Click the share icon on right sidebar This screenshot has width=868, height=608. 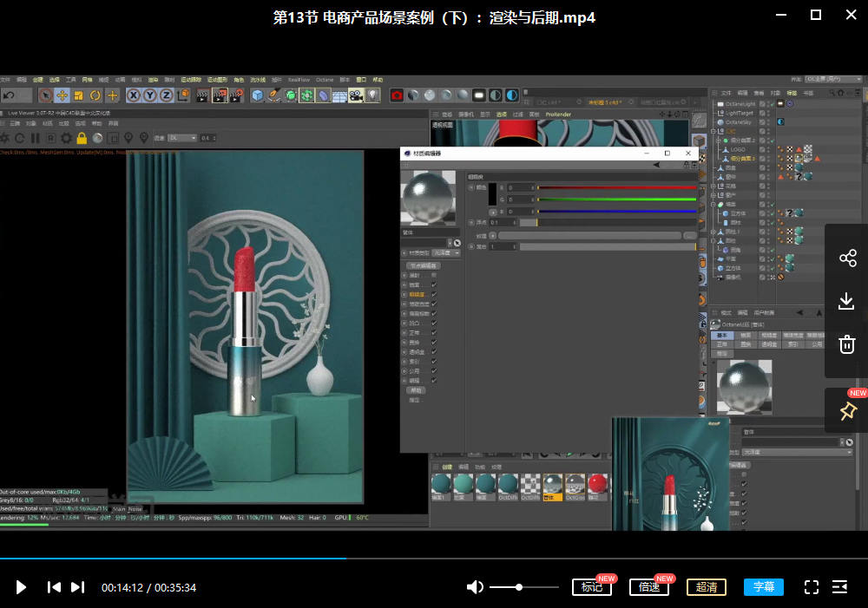[x=847, y=258]
